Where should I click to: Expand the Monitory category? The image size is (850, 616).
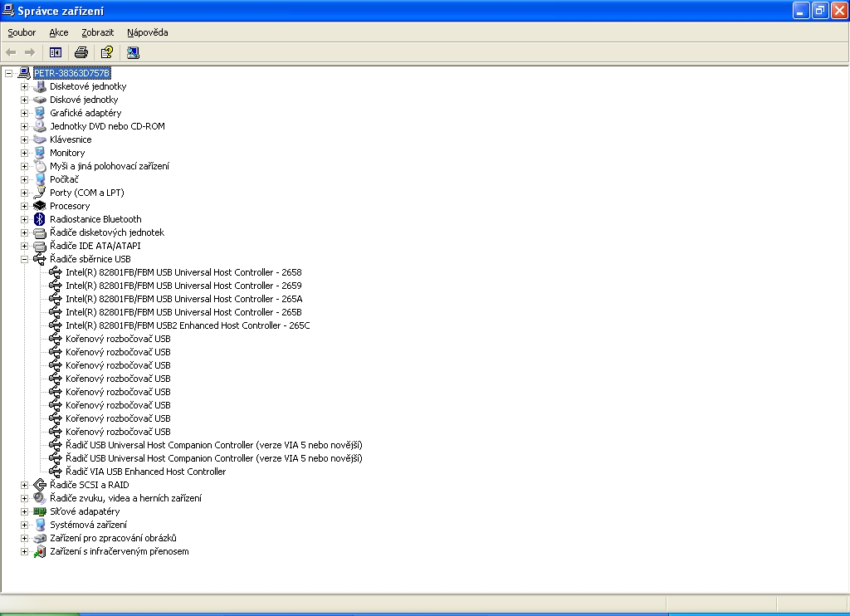24,153
